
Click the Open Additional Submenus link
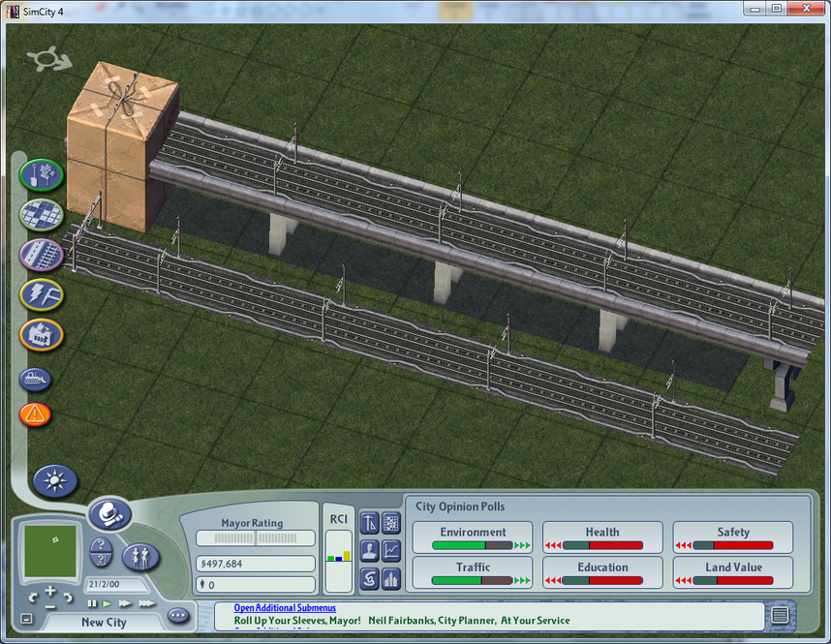click(285, 608)
